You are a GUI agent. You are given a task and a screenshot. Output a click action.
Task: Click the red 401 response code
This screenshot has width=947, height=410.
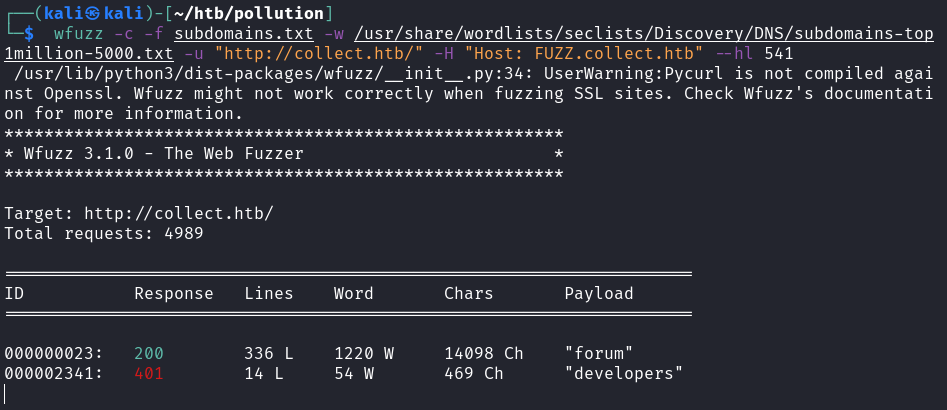149,373
